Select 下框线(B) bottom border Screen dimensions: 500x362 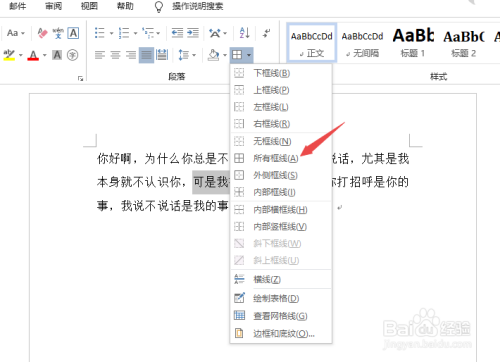(x=281, y=73)
